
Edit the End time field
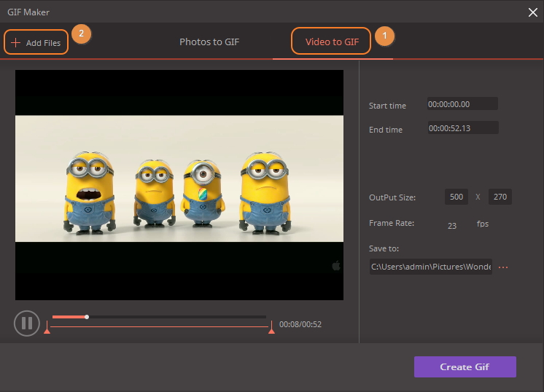[463, 128]
